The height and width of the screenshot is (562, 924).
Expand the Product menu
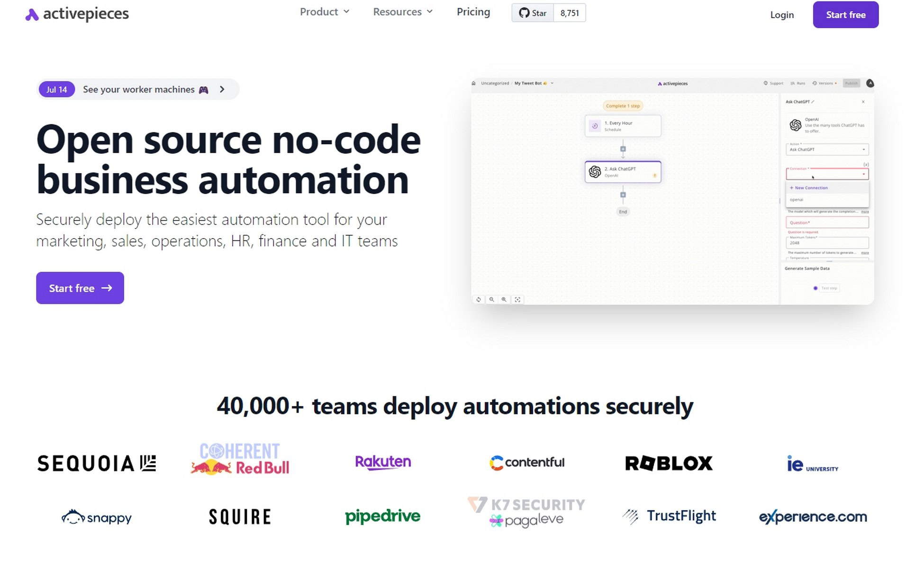click(x=325, y=12)
